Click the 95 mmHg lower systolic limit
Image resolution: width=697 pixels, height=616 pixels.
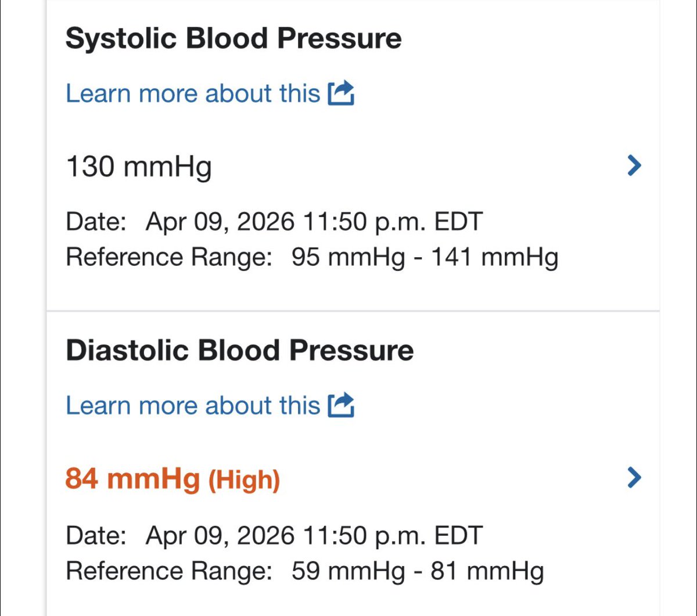[x=348, y=257]
